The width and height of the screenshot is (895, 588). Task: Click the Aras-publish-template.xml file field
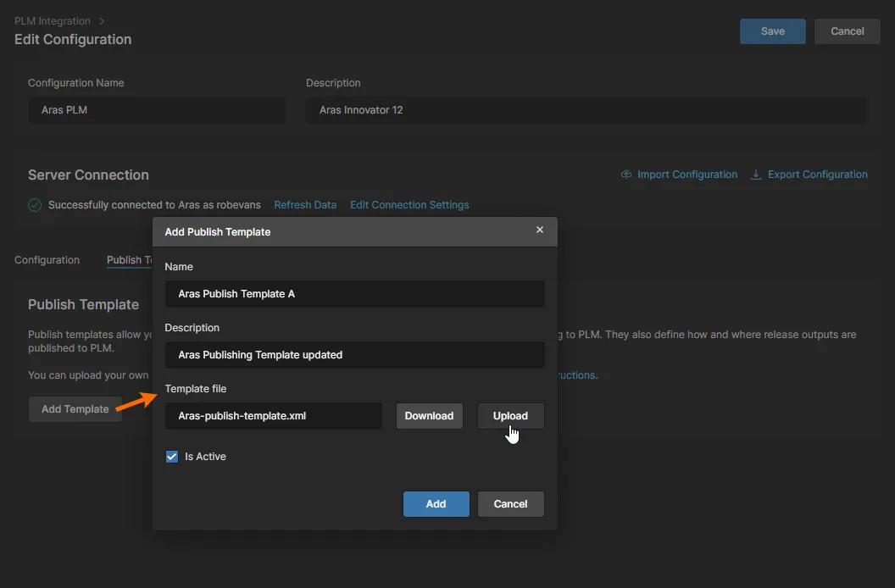coord(274,416)
